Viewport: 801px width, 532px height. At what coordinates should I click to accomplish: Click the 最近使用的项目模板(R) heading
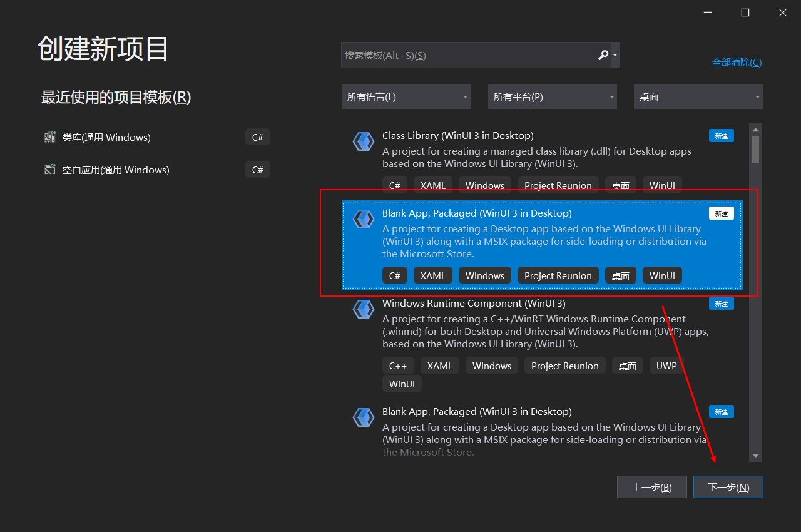point(116,97)
